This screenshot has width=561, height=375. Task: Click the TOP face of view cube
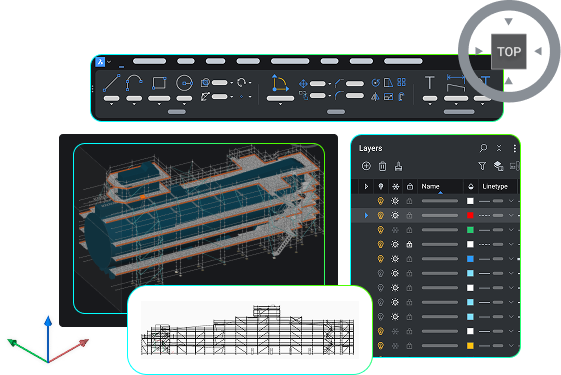(508, 52)
